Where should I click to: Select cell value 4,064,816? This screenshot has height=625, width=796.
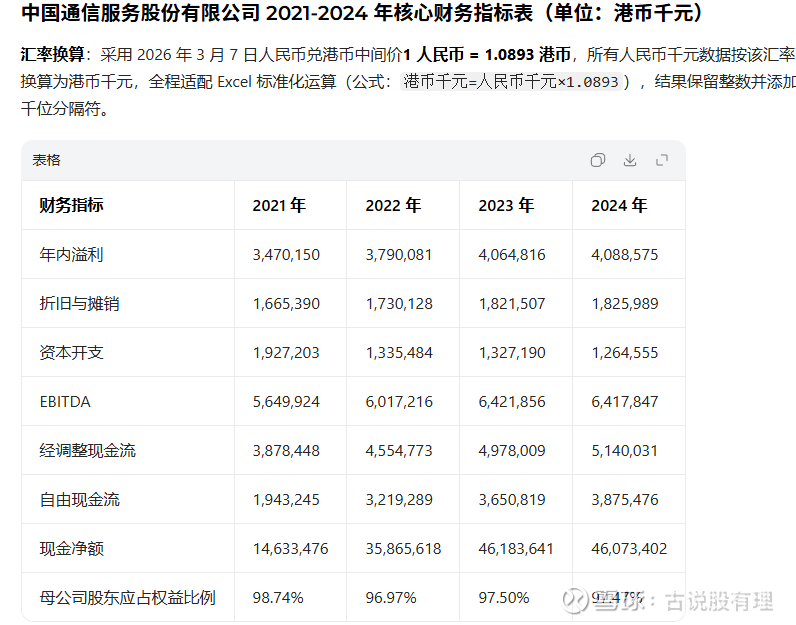pyautogui.click(x=512, y=254)
